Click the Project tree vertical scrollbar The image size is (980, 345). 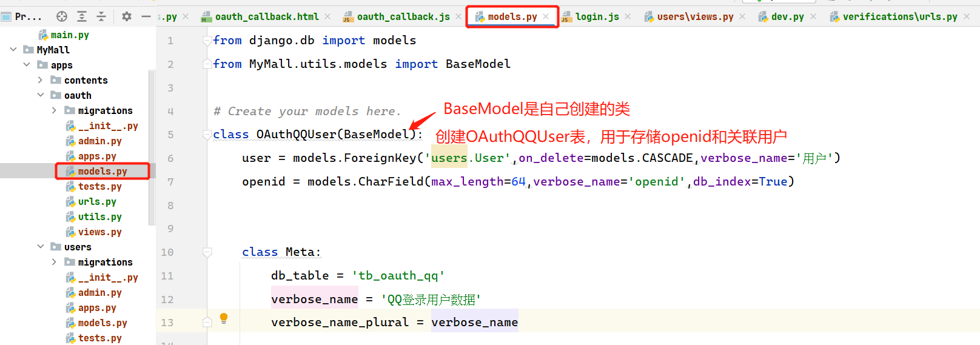pyautogui.click(x=152, y=121)
